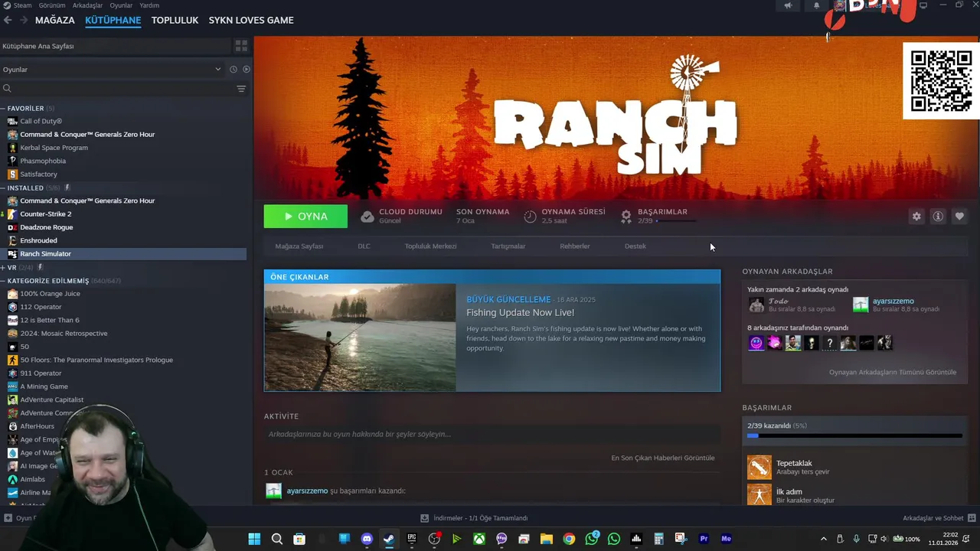
Task: Open the Windows Start menu
Action: pos(254,539)
